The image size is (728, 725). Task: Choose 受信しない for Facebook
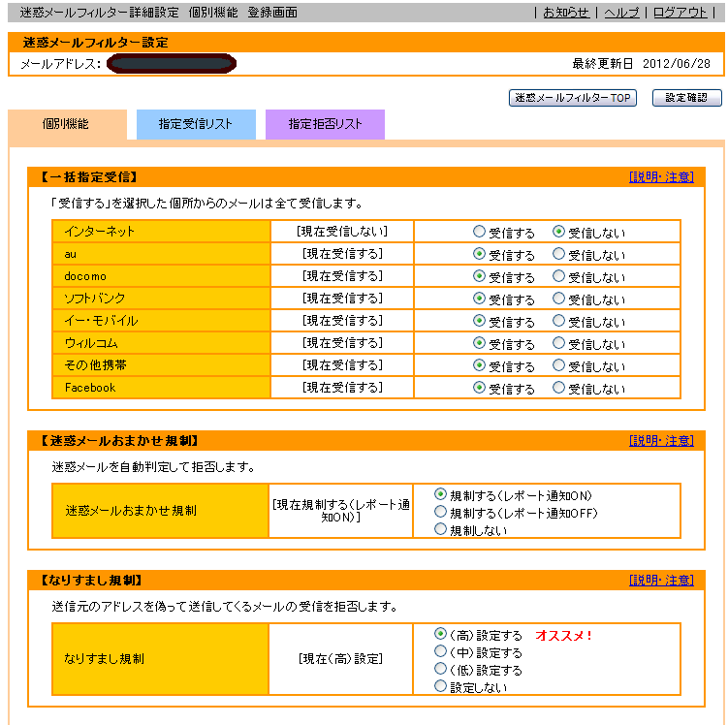(558, 388)
